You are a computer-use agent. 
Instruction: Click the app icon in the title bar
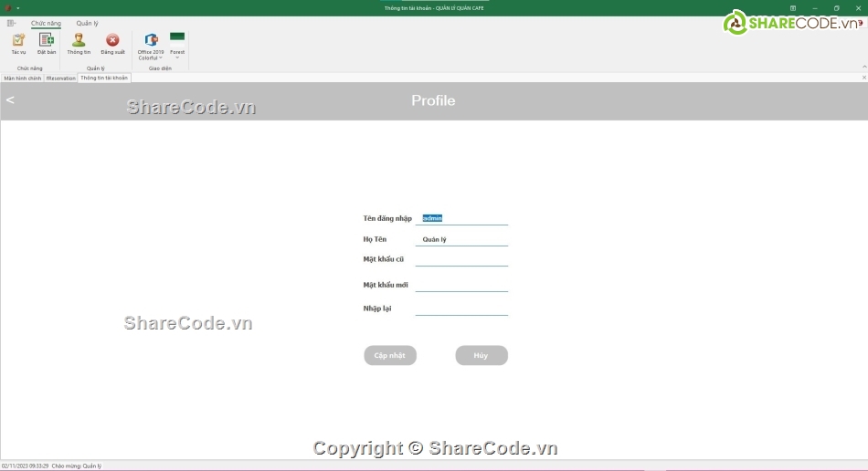coord(7,7)
